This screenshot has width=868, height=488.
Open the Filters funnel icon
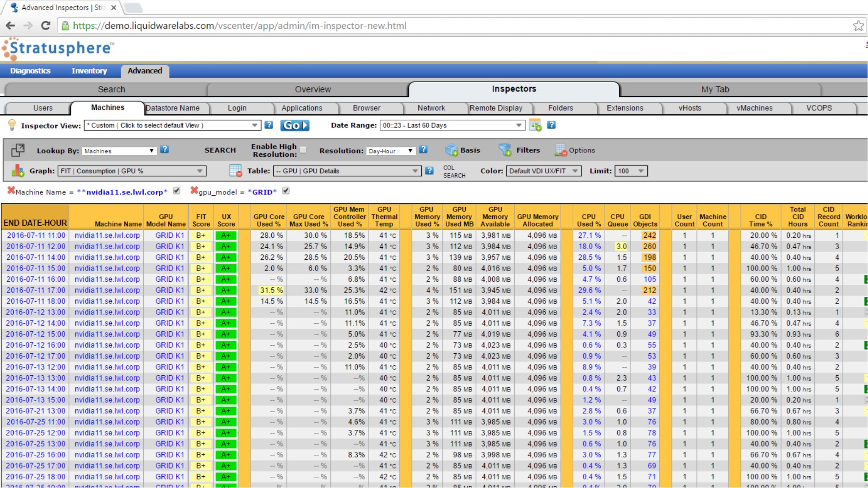pyautogui.click(x=504, y=150)
